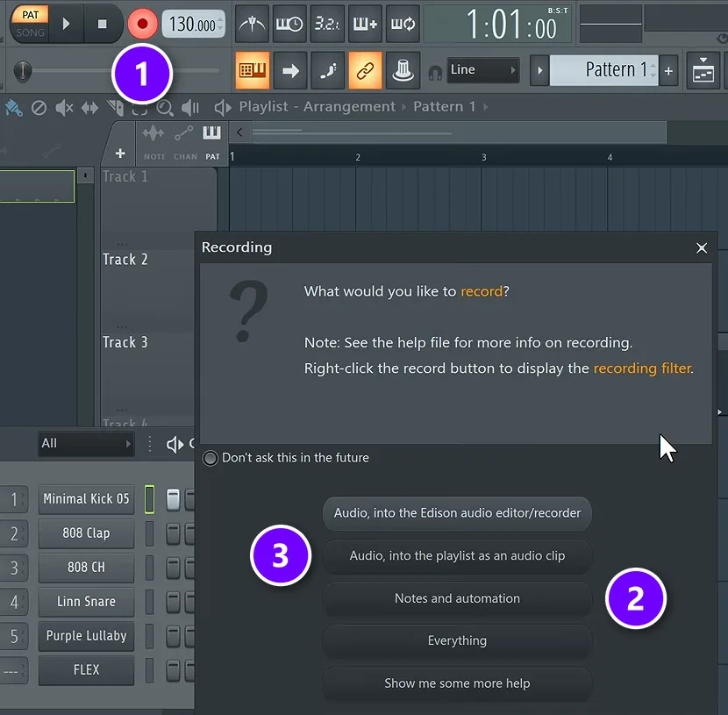Choose Everything recording option
This screenshot has height=715, width=728.
457,640
